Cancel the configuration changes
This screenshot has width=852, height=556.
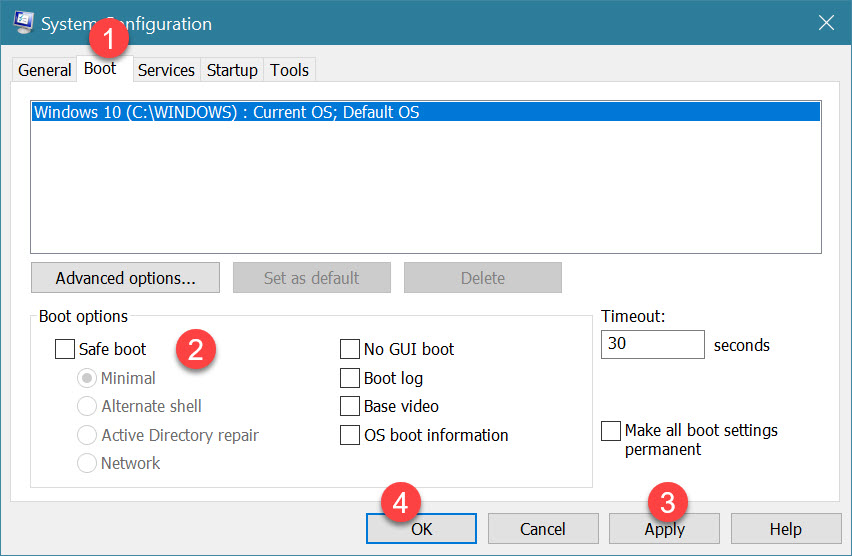point(543,529)
